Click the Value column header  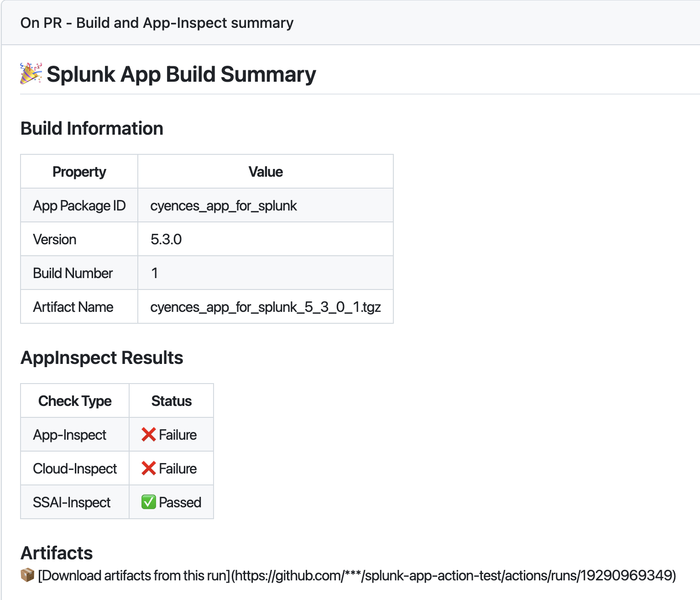266,172
